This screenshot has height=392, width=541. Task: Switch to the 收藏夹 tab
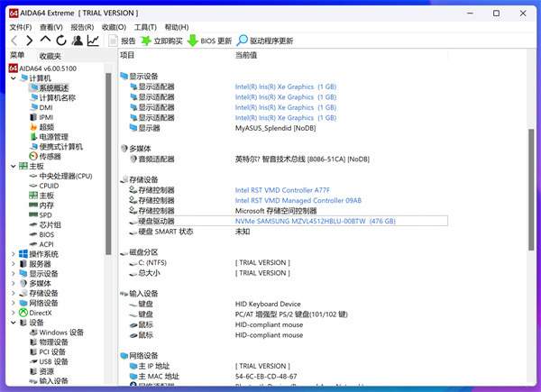pos(50,56)
